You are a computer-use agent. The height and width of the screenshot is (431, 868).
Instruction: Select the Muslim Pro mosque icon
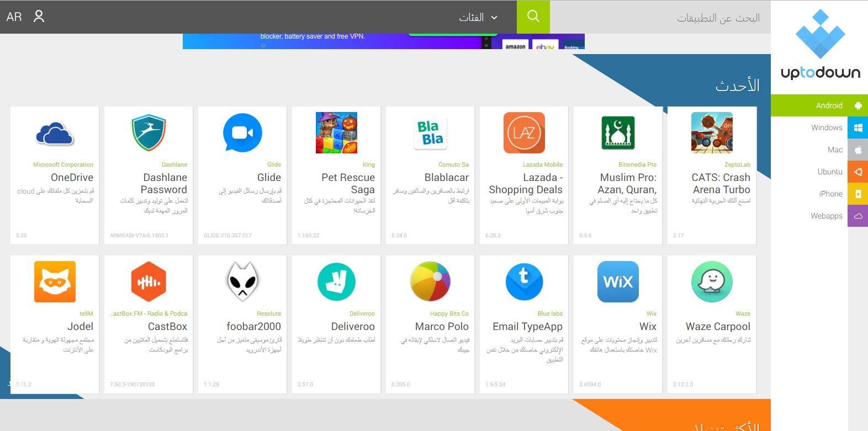618,133
